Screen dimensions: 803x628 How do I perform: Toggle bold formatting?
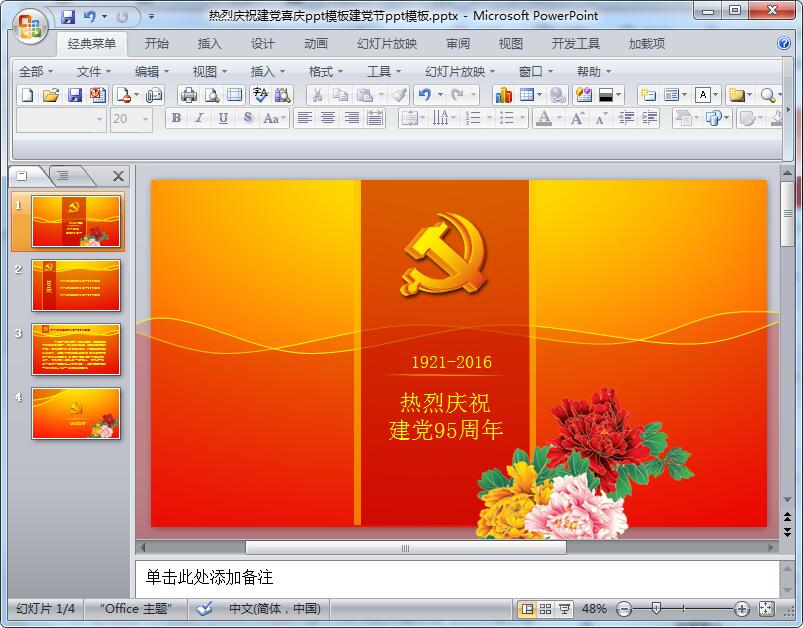[x=176, y=118]
